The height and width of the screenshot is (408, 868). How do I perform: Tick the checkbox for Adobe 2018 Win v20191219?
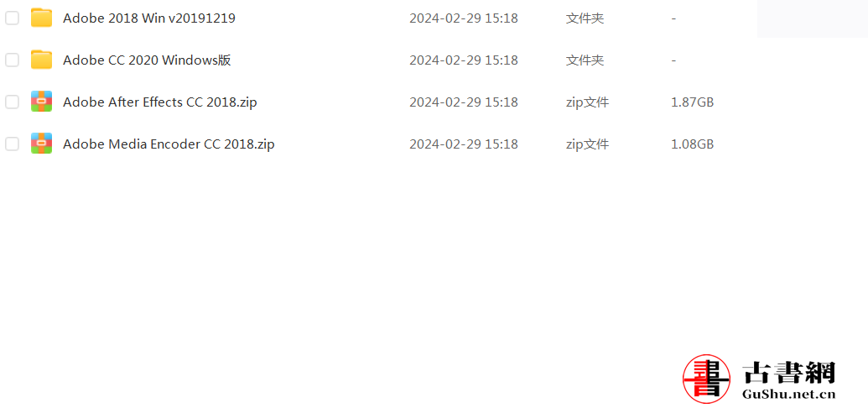pos(12,18)
